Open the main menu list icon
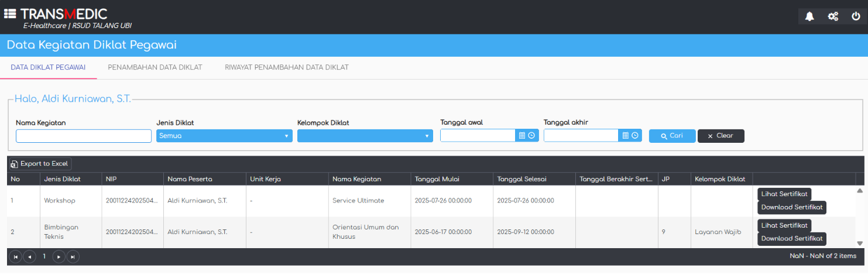868x278 pixels. (10, 13)
